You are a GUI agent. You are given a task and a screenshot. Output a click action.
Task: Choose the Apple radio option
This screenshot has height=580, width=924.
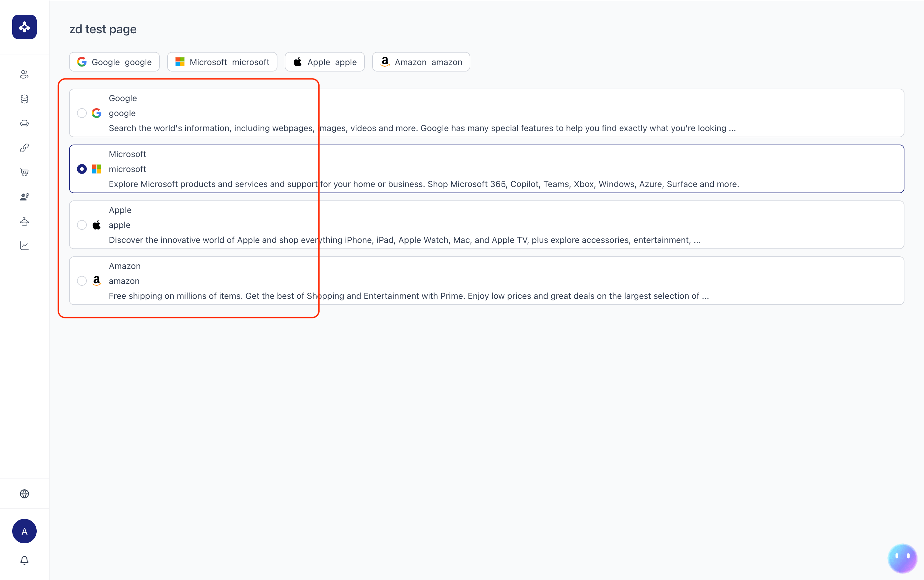click(x=82, y=225)
